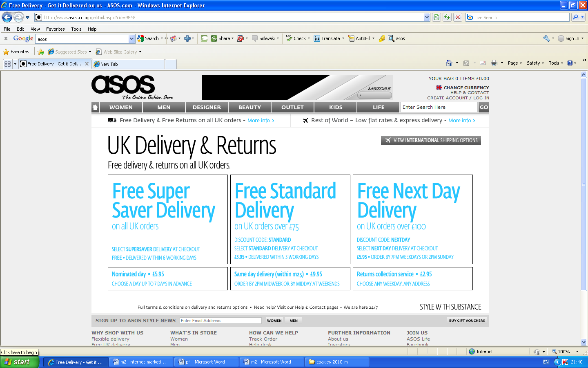Click the Home icon in command bar
This screenshot has height=368, width=588.
449,63
